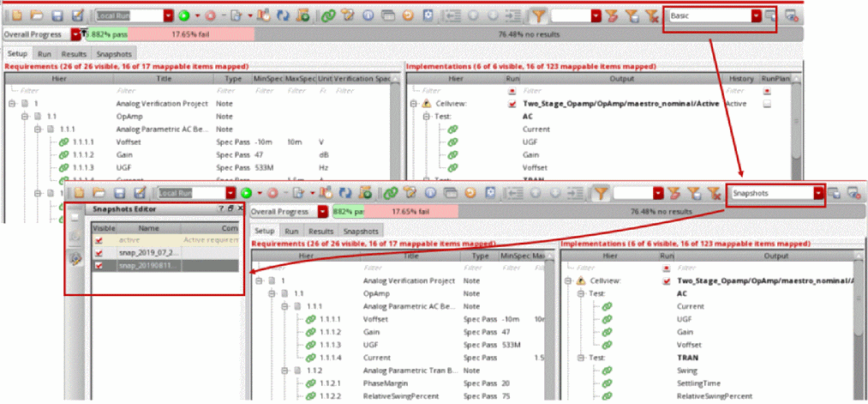This screenshot has height=404, width=868.
Task: Switch to Snapshots tab in the lower window
Action: click(361, 231)
